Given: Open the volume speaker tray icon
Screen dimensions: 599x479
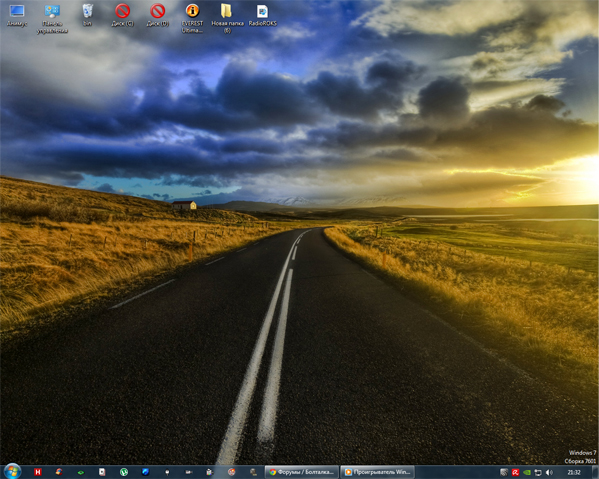Looking at the screenshot, I should click(x=549, y=473).
